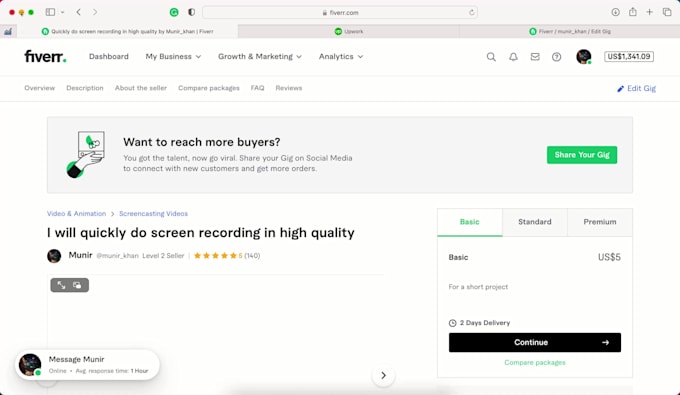Reload the page with refresh icon
The height and width of the screenshot is (395, 680).
(x=471, y=13)
